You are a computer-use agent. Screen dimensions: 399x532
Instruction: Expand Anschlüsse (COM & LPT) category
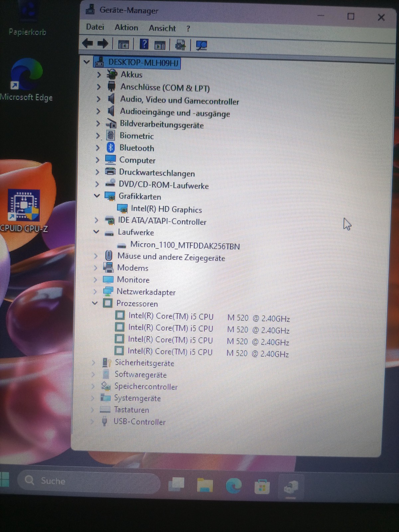(98, 87)
